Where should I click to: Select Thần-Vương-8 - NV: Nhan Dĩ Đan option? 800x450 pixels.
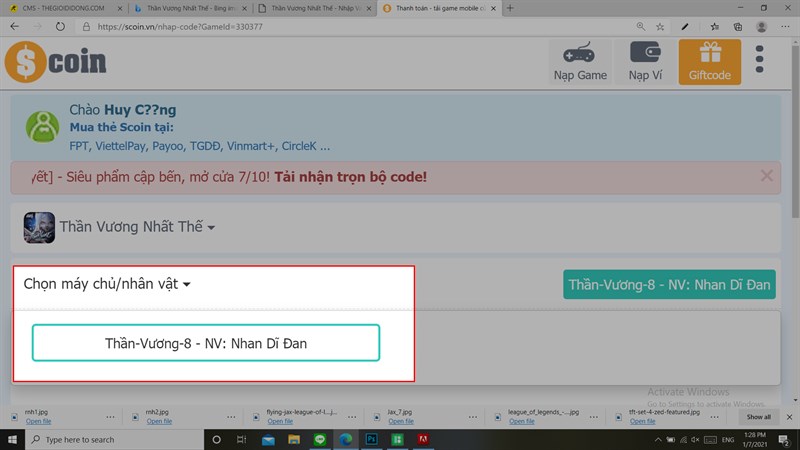pyautogui.click(x=206, y=343)
